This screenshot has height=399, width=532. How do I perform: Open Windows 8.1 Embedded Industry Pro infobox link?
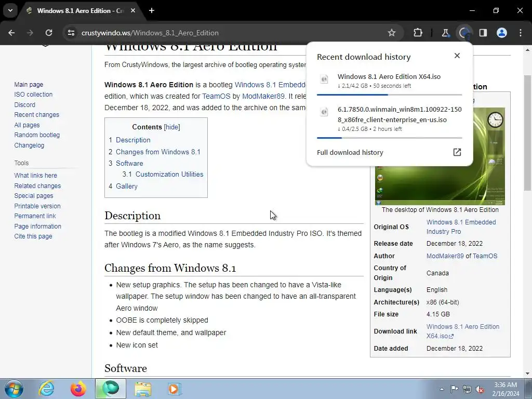[x=461, y=227]
